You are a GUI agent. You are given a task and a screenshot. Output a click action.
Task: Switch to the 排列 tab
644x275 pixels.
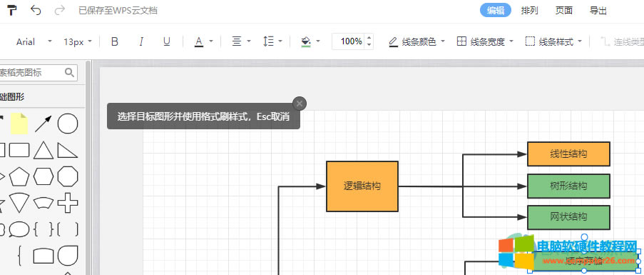coord(529,11)
